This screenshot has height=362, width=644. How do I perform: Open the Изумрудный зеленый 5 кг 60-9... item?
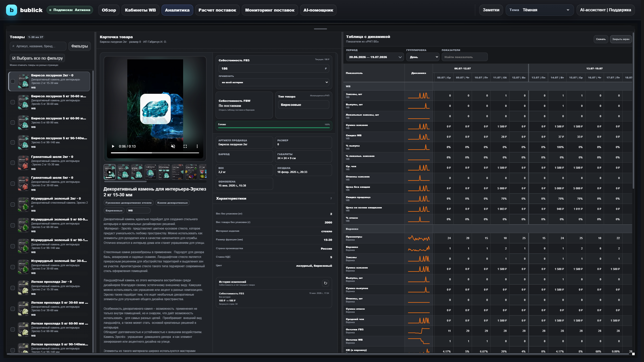click(x=49, y=225)
